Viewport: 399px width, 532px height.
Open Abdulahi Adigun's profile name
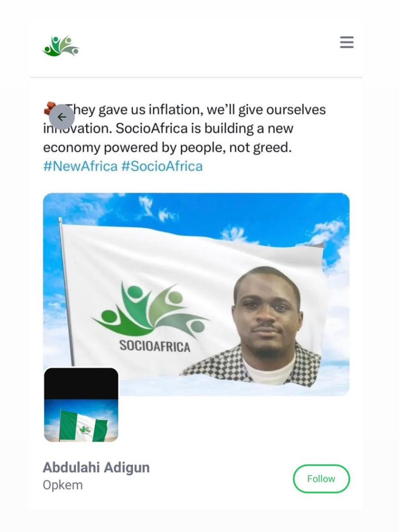click(x=96, y=467)
